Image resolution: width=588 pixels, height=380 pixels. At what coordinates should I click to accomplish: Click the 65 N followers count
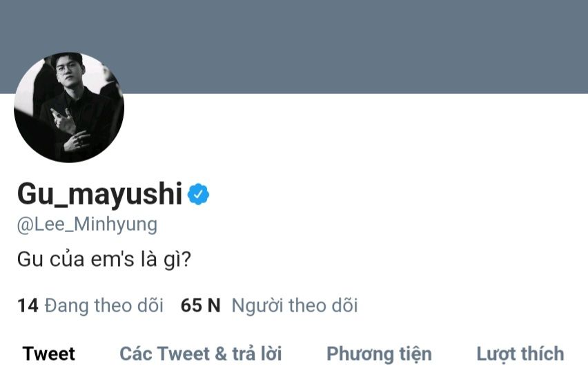click(200, 305)
